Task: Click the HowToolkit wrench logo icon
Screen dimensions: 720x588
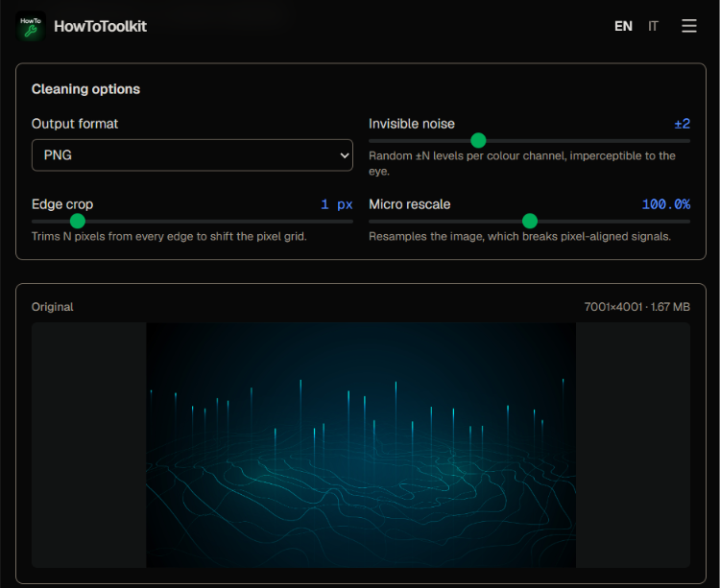Action: tap(31, 26)
